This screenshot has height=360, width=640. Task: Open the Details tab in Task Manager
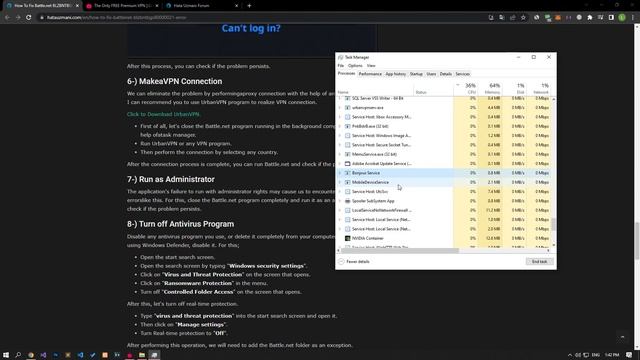pyautogui.click(x=446, y=74)
